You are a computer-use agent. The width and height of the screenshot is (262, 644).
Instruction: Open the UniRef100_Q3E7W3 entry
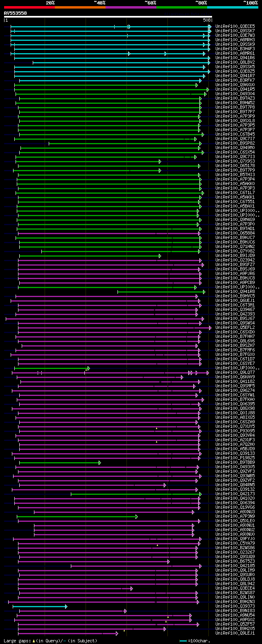coord(235,36)
